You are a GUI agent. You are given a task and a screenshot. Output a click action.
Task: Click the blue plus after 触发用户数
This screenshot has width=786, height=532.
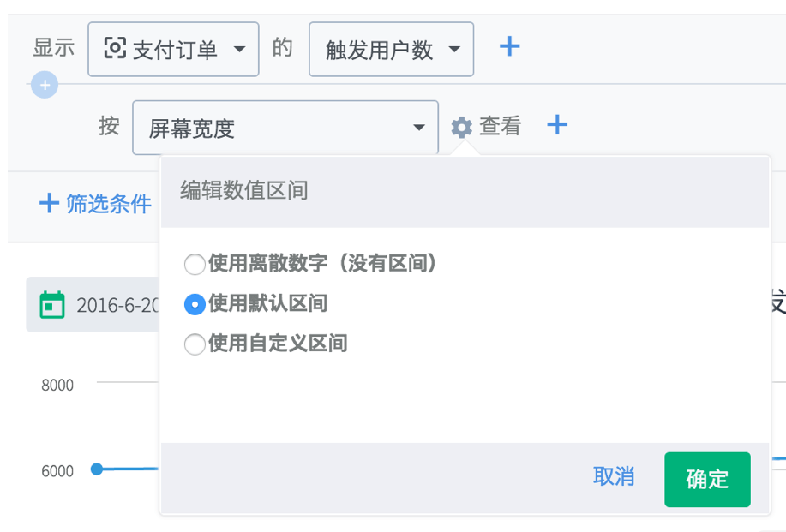(x=510, y=46)
